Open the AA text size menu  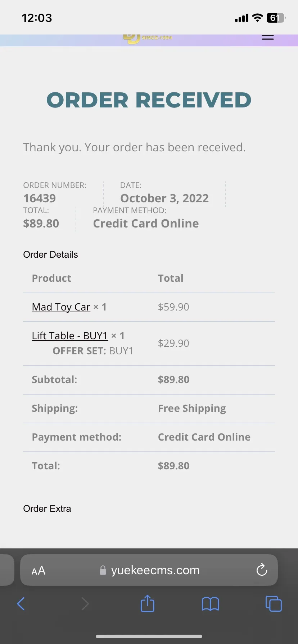(x=39, y=570)
